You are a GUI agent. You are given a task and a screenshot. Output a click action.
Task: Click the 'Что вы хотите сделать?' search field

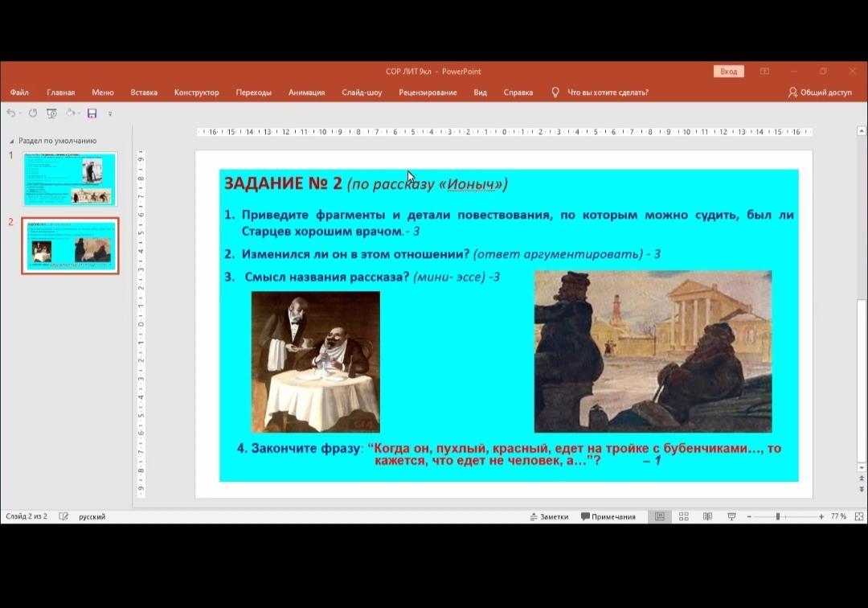pos(608,92)
